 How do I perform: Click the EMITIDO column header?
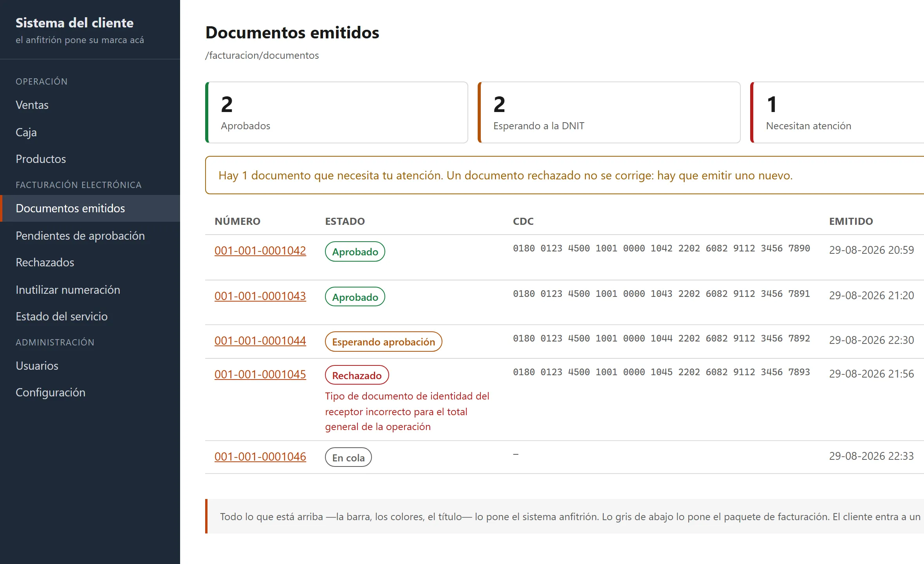click(x=851, y=221)
